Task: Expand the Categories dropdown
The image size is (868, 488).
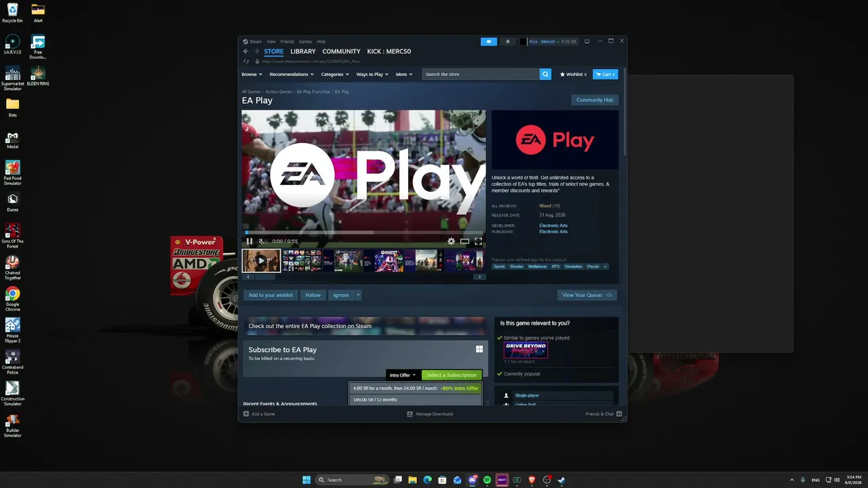Action: point(335,75)
